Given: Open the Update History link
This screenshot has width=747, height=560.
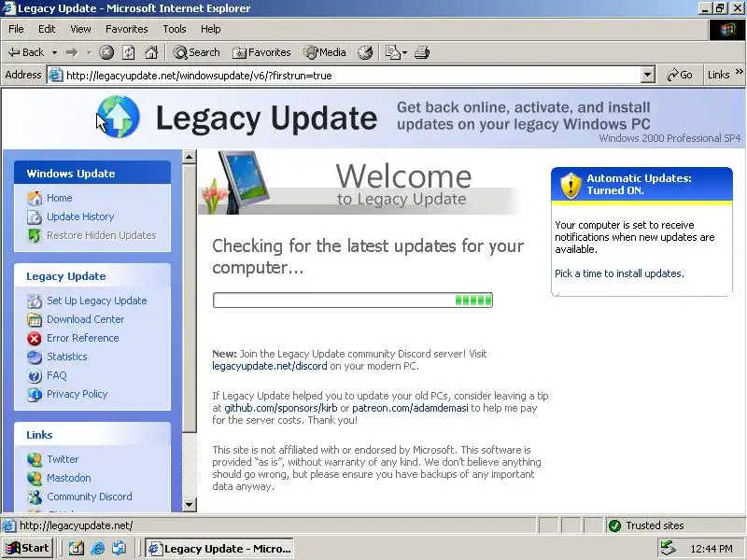Looking at the screenshot, I should point(80,217).
